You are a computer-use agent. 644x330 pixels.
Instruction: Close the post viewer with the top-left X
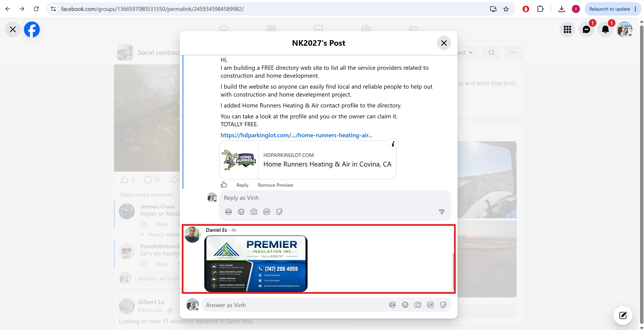click(13, 29)
